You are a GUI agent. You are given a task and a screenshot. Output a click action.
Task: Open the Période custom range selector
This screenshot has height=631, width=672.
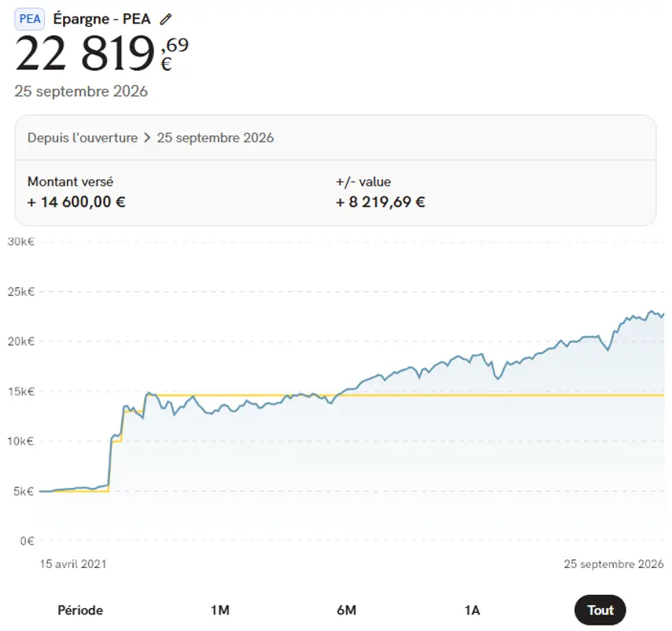pyautogui.click(x=80, y=610)
